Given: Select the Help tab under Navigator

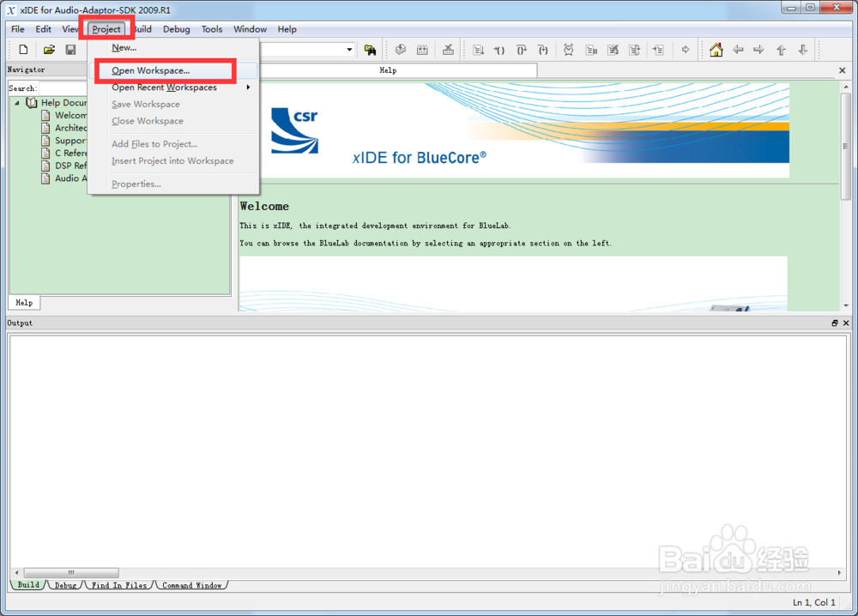Looking at the screenshot, I should 24,303.
